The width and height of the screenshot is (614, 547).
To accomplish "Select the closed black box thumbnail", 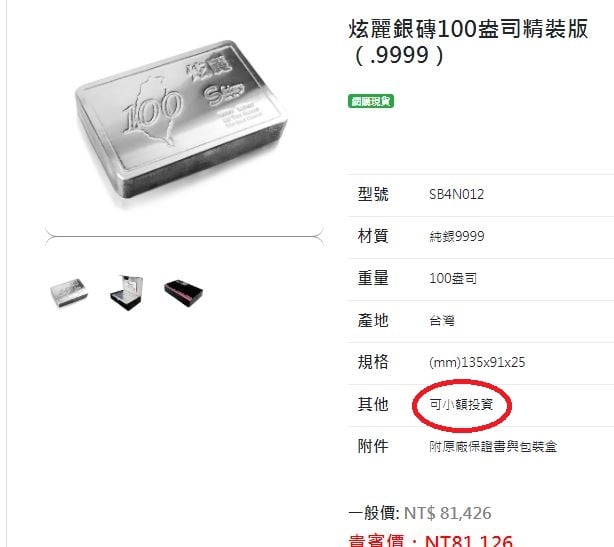I will click(x=184, y=293).
